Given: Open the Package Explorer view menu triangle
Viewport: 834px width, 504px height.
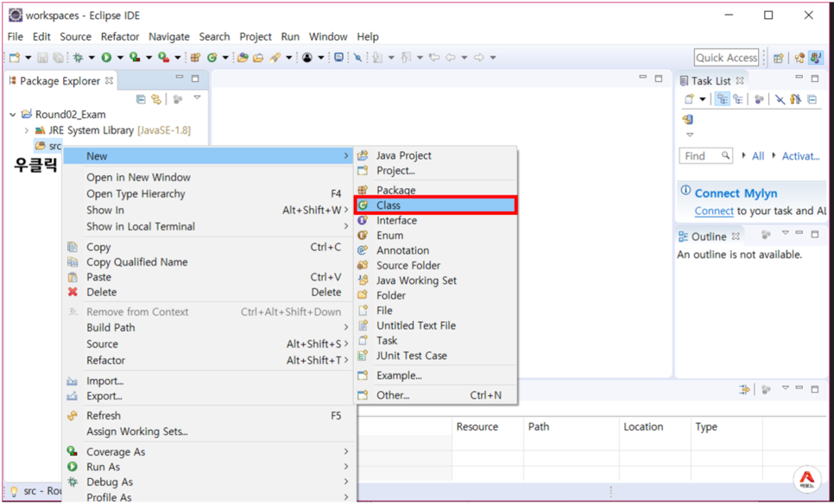Looking at the screenshot, I should click(x=197, y=98).
